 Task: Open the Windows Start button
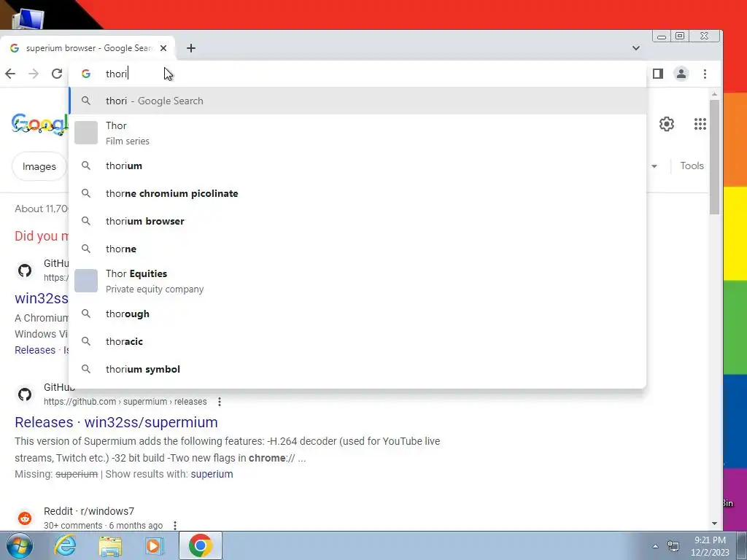click(x=20, y=545)
